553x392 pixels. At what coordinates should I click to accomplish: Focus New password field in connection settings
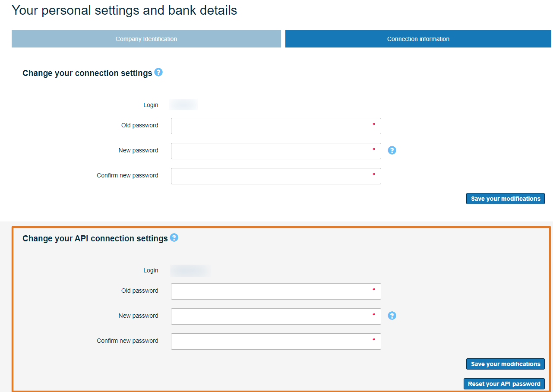point(276,151)
